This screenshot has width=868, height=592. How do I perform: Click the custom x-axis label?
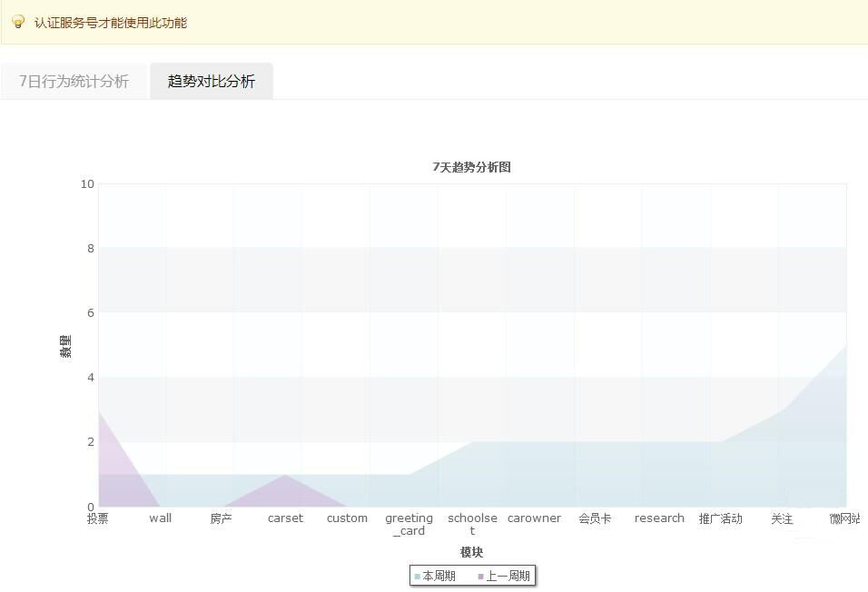coord(347,518)
